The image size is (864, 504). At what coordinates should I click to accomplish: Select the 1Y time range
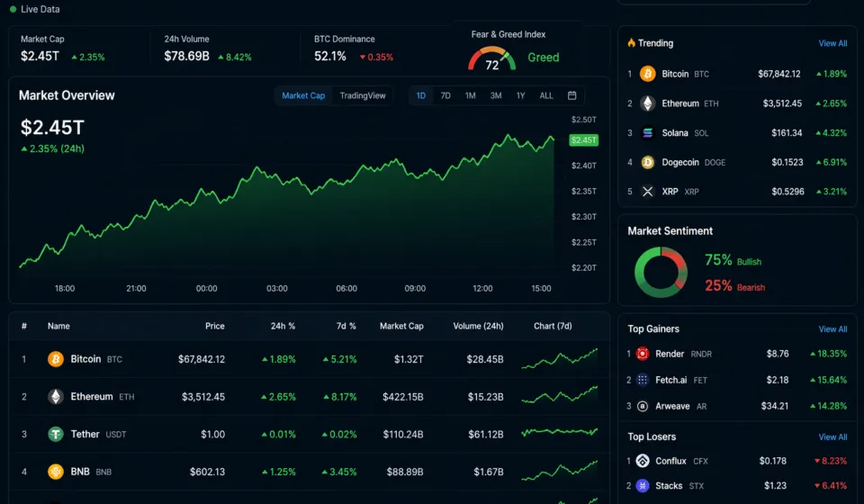point(520,95)
